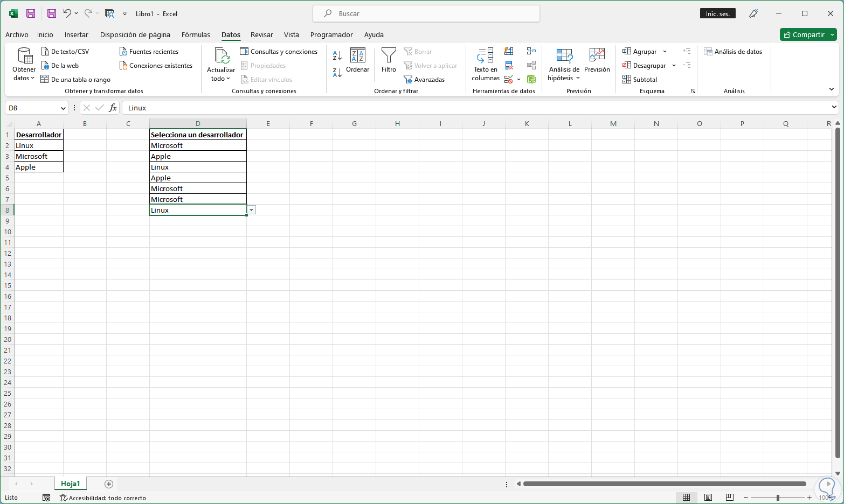
Task: Customize the Quick Access Toolbar dropdown
Action: (125, 13)
